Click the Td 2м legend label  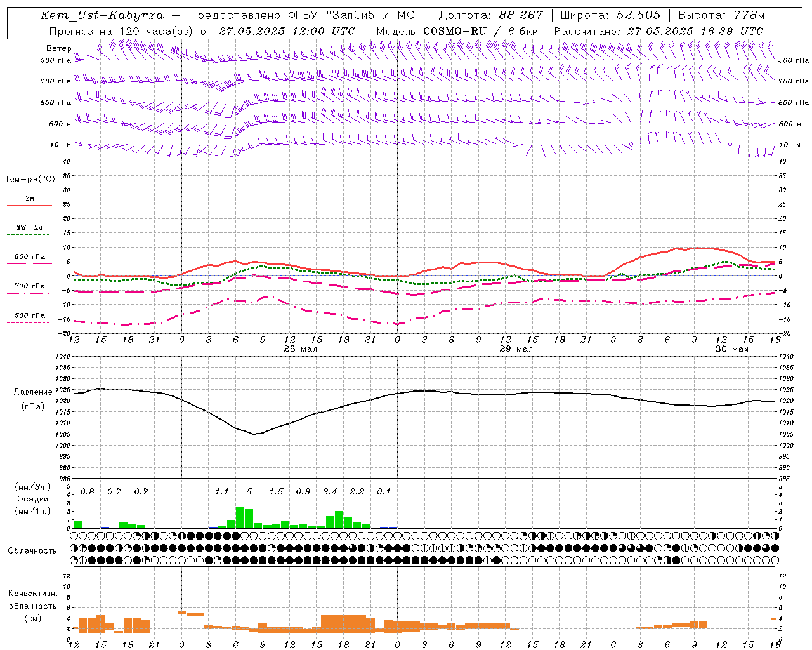pos(29,227)
